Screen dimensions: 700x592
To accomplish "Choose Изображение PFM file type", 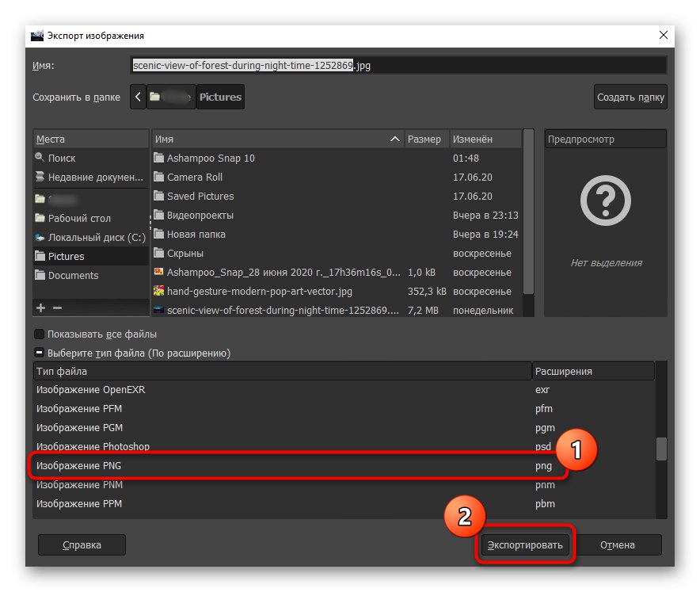I will 344,408.
